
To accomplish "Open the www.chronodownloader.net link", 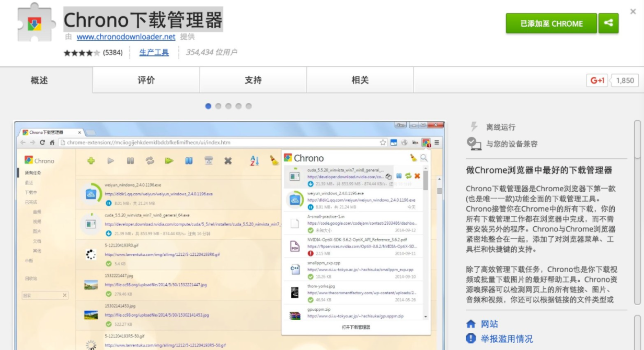I will [126, 37].
